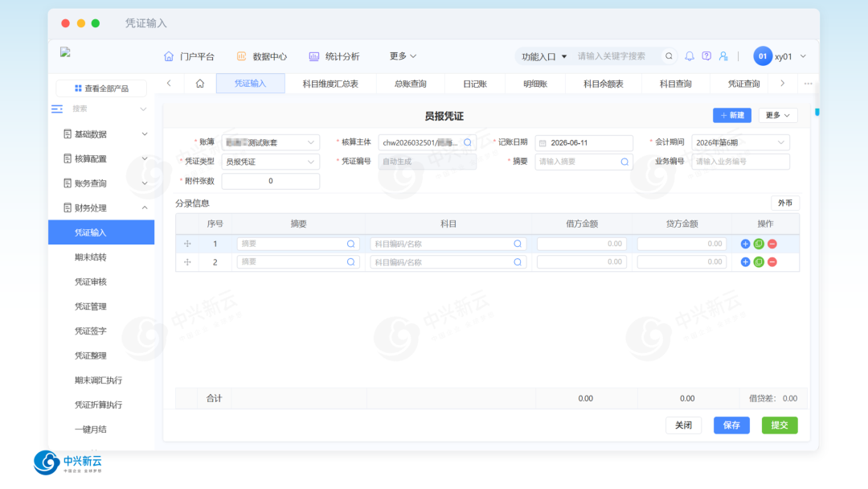Viewport: 868px width, 489px height.
Task: Click the 摘要 header field search icon
Action: coord(624,162)
